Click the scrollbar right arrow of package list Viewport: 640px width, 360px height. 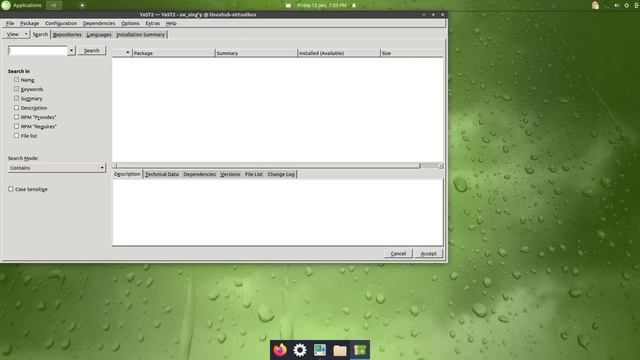click(x=440, y=166)
